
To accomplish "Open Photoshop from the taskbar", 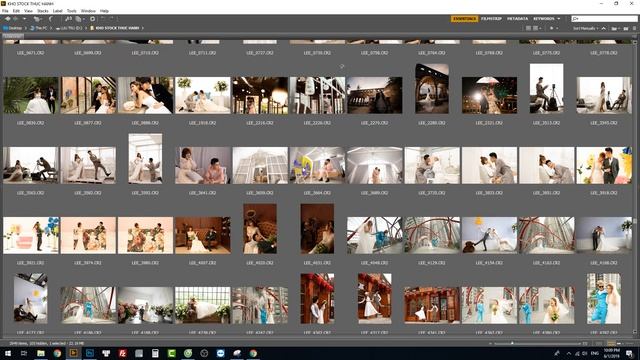I will pyautogui.click(x=90, y=353).
